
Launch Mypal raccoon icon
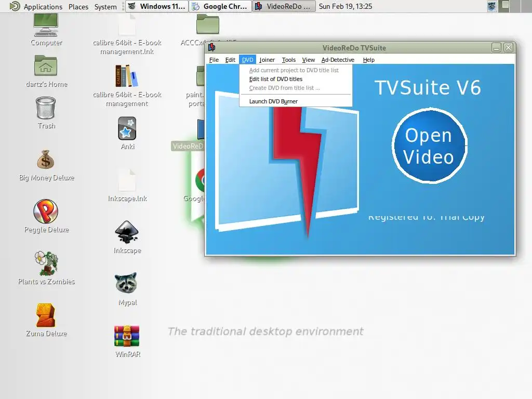(126, 283)
